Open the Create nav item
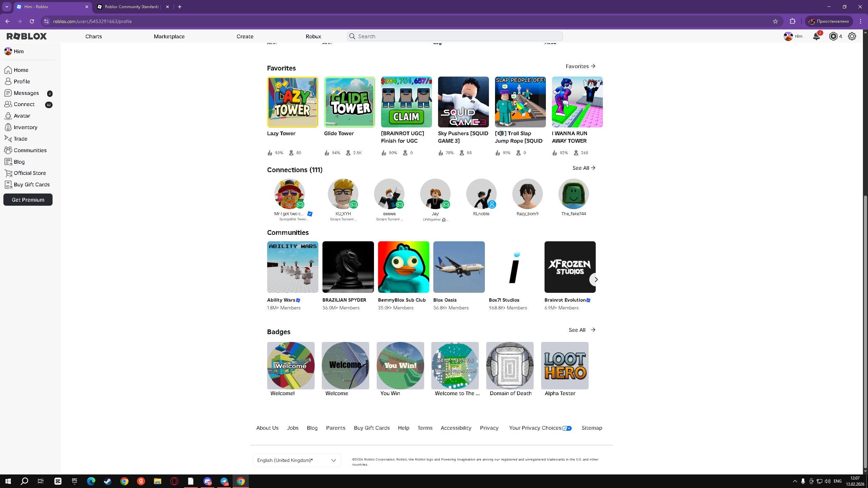Image resolution: width=868 pixels, height=488 pixels. 245,36
